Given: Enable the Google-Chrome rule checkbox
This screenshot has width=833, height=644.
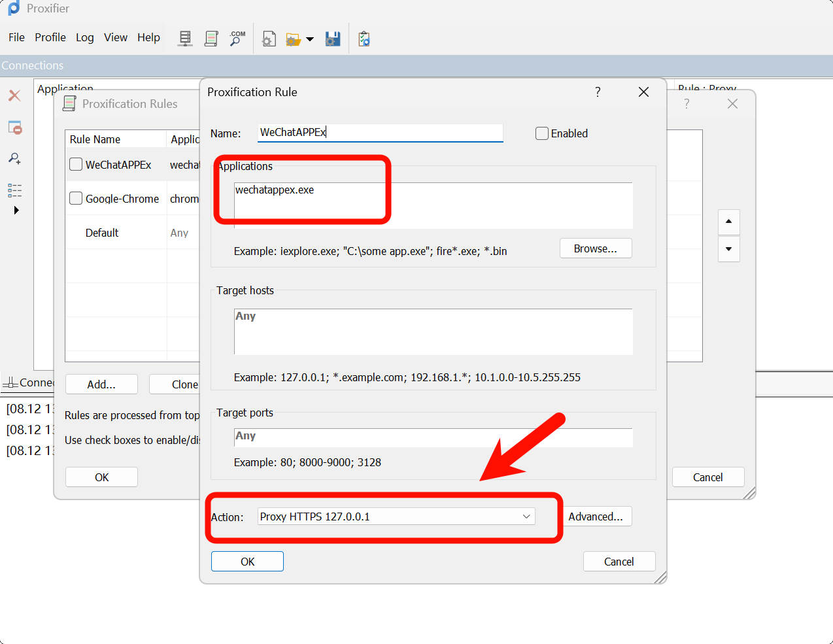Looking at the screenshot, I should click(x=76, y=199).
